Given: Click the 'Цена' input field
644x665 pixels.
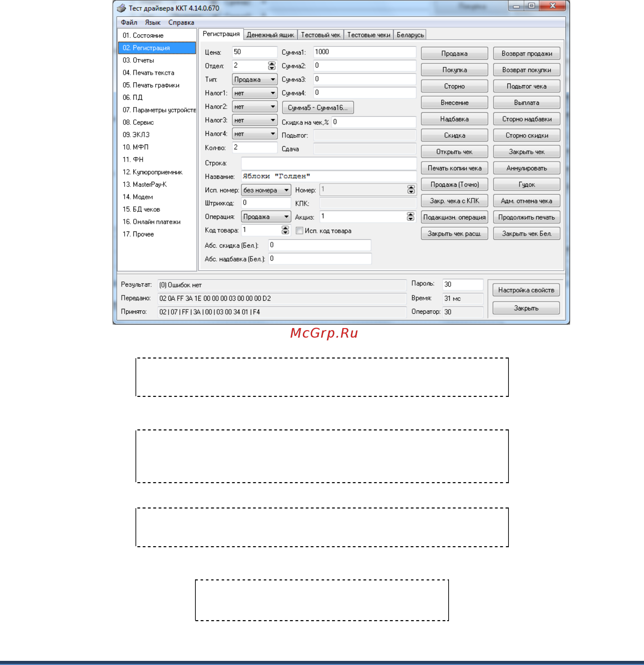Looking at the screenshot, I should pos(255,52).
